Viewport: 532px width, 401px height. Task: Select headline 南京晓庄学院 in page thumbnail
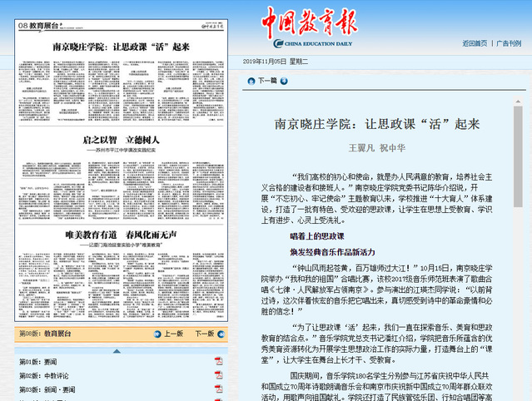tap(121, 47)
